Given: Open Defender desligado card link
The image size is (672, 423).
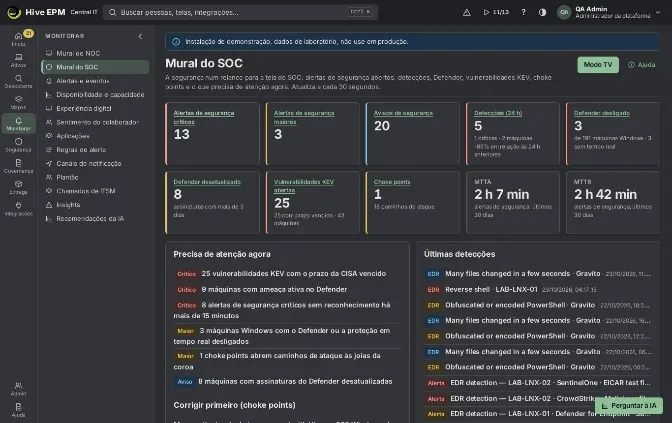Looking at the screenshot, I should coord(602,113).
